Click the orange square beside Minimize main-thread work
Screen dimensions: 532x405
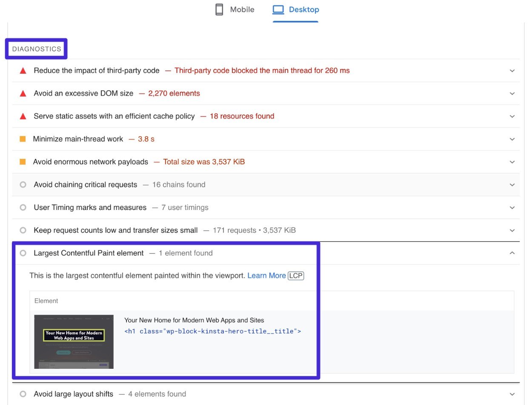[x=23, y=139]
